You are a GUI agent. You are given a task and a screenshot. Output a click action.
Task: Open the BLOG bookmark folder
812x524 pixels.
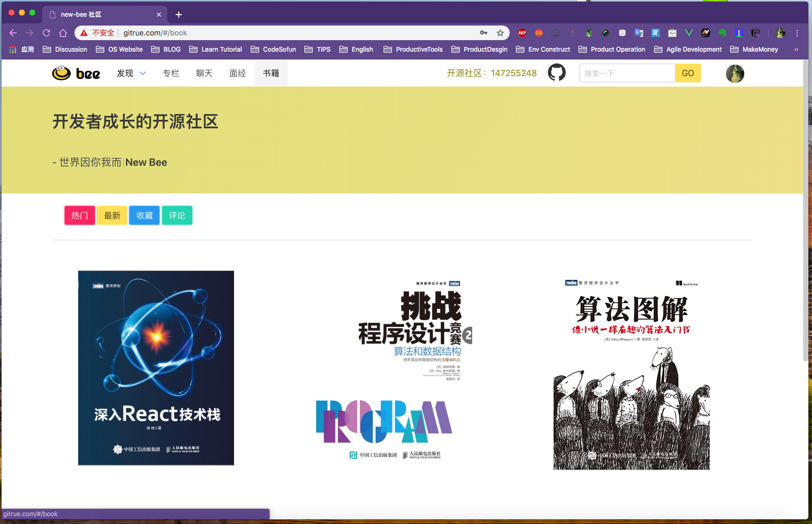pos(166,50)
